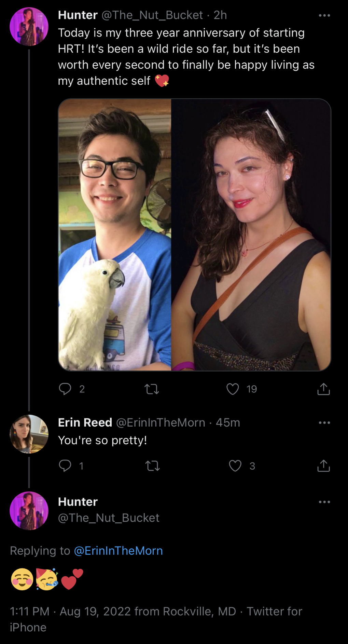Open more options on Erin Reed's reply
Screen dimensions: 348x644
324,423
